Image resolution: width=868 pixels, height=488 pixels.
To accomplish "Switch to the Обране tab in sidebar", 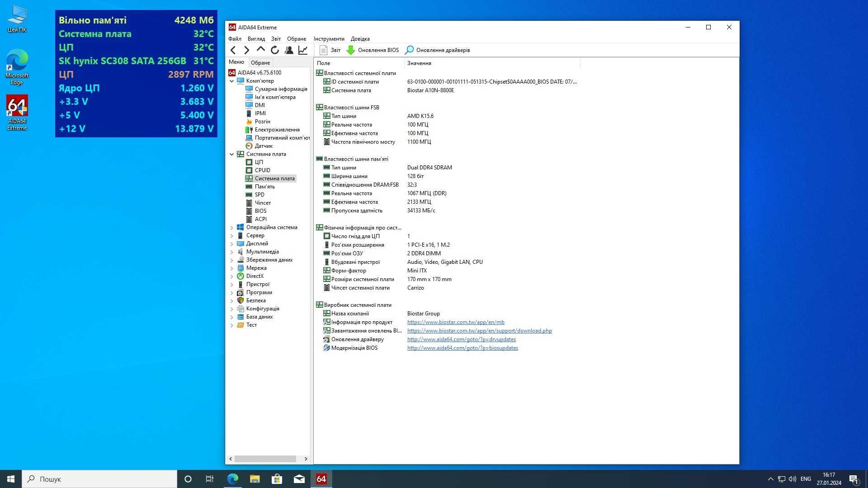I will (260, 63).
